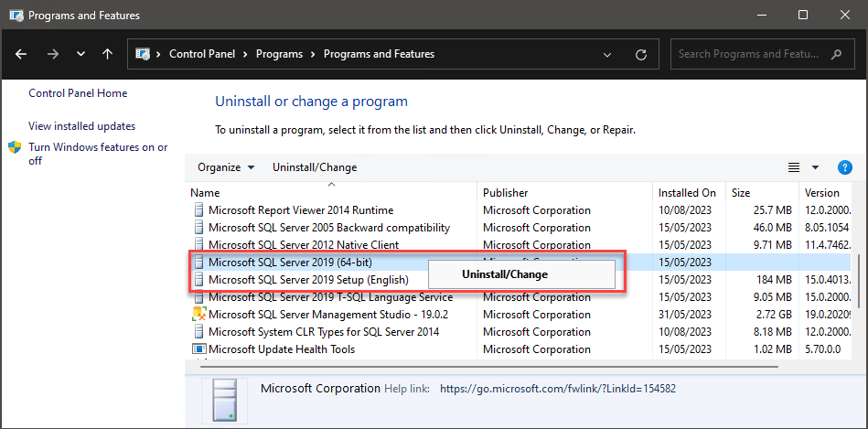Screen dimensions: 868x429
Task: Maximize the Programs and Features window
Action: coord(803,15)
